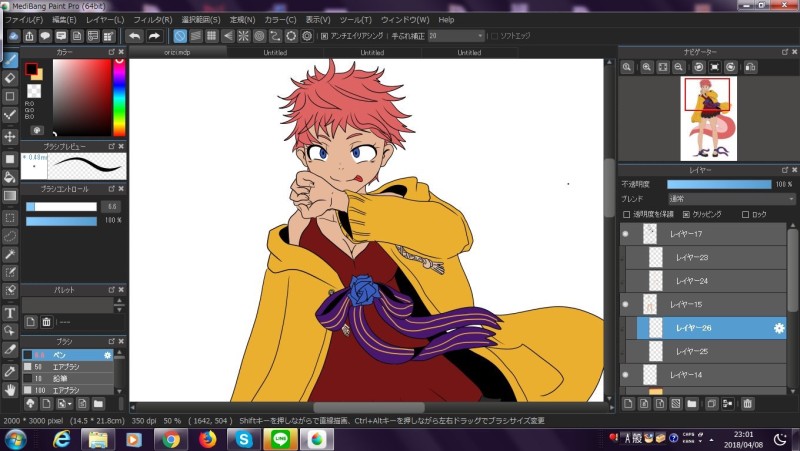
Task: Flip canvas using Navigator flip icon
Action: click(x=751, y=67)
